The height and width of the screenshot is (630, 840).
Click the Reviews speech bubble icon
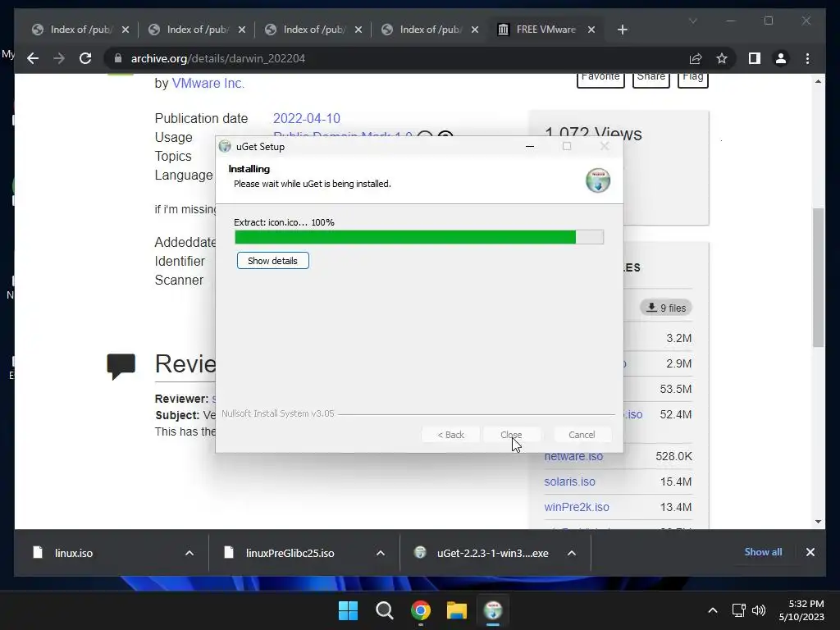click(x=121, y=367)
